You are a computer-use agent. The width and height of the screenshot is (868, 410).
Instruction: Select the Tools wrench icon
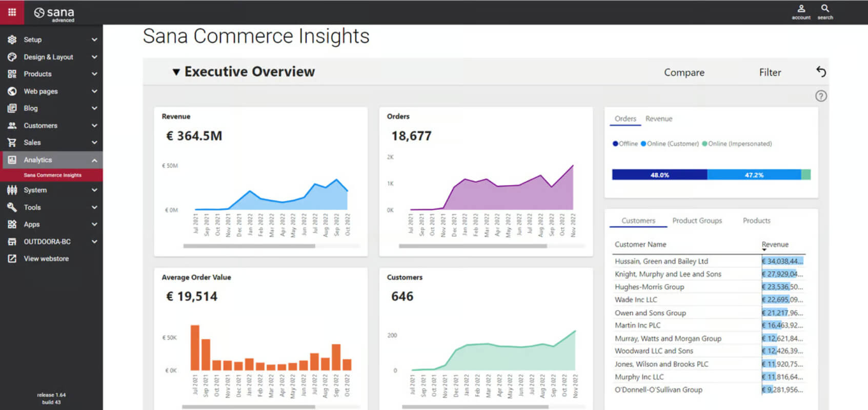[x=12, y=207]
